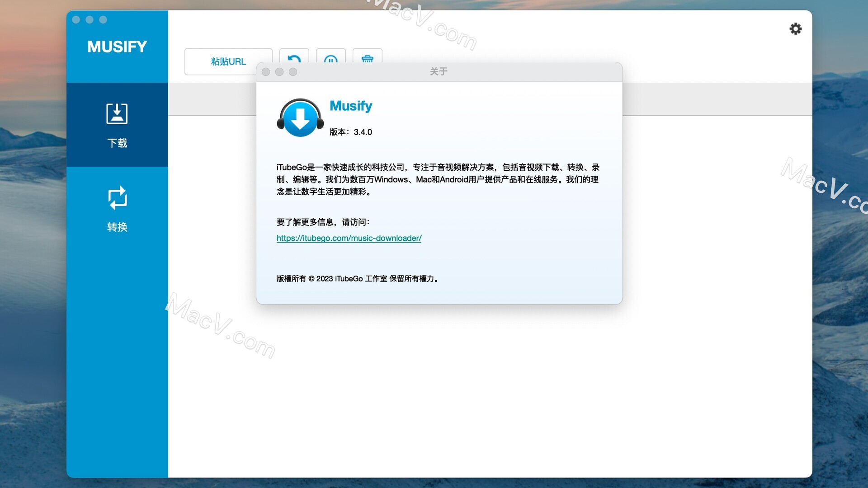Click the MUSIFY logo in the sidebar
Image resolution: width=868 pixels, height=488 pixels.
point(117,47)
